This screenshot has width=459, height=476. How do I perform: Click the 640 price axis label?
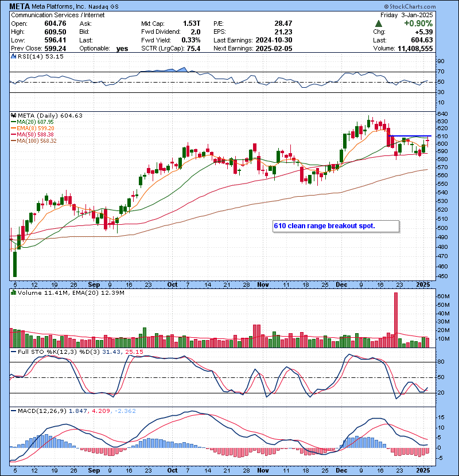coord(442,114)
